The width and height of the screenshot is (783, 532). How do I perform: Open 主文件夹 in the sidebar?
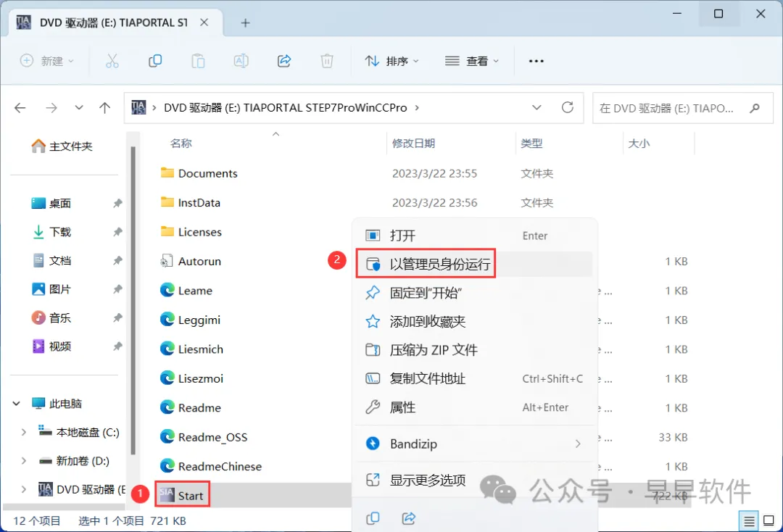(x=62, y=146)
